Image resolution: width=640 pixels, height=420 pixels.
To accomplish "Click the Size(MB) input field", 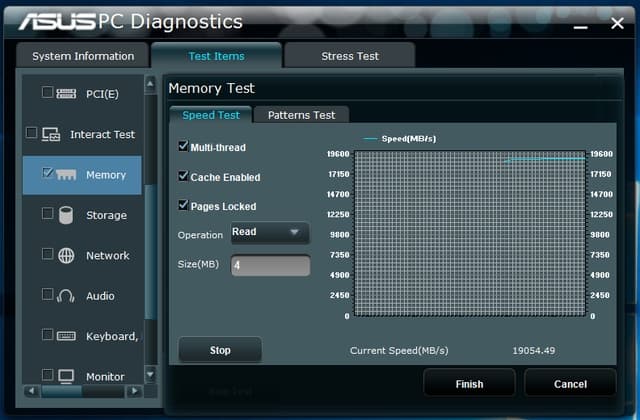I will 271,266.
